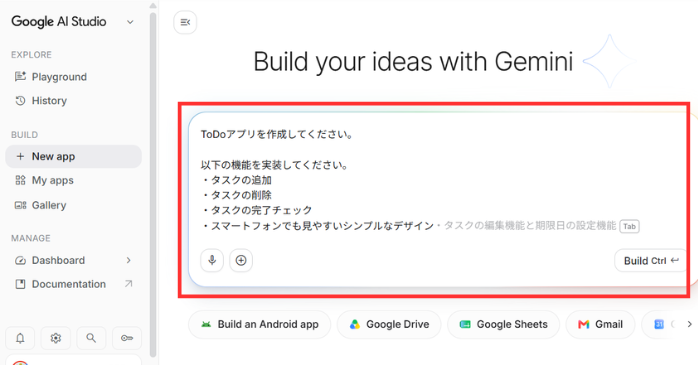Select the Build an Android app chip
The height and width of the screenshot is (365, 698).
(x=260, y=324)
